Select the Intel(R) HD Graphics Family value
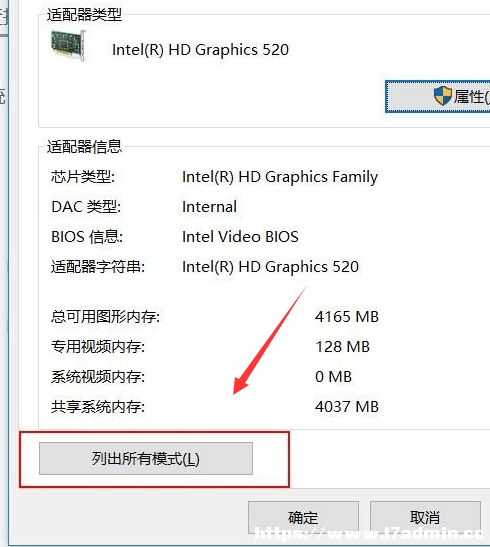The width and height of the screenshot is (490, 547). [280, 177]
